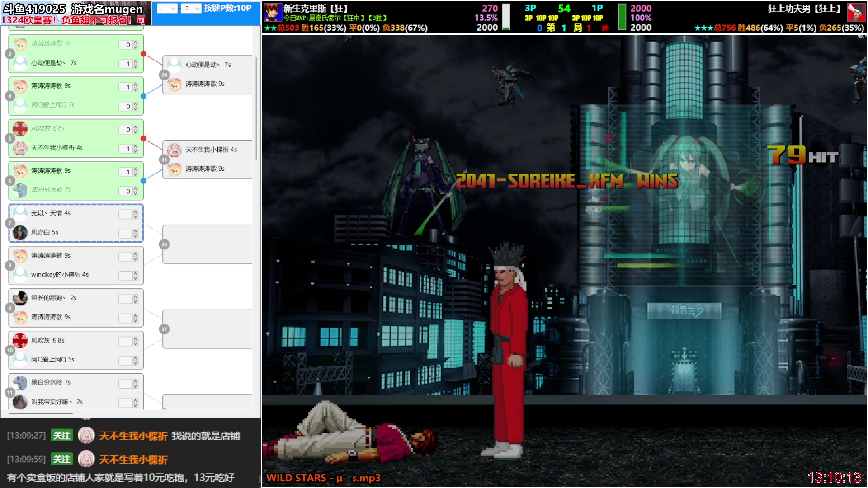Click 今日MVP:黑卷氏索尔 status text
Screen dimensions: 868x488
pos(335,18)
